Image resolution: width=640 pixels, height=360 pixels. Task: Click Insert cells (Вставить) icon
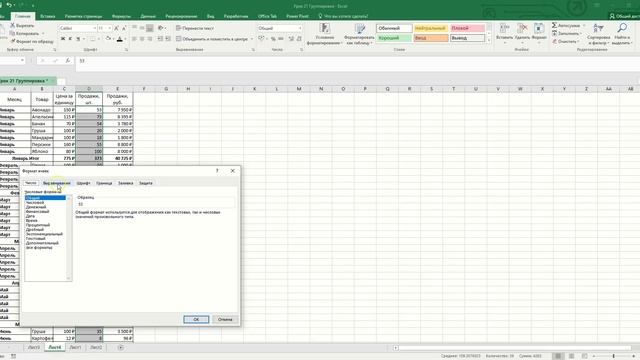point(504,28)
